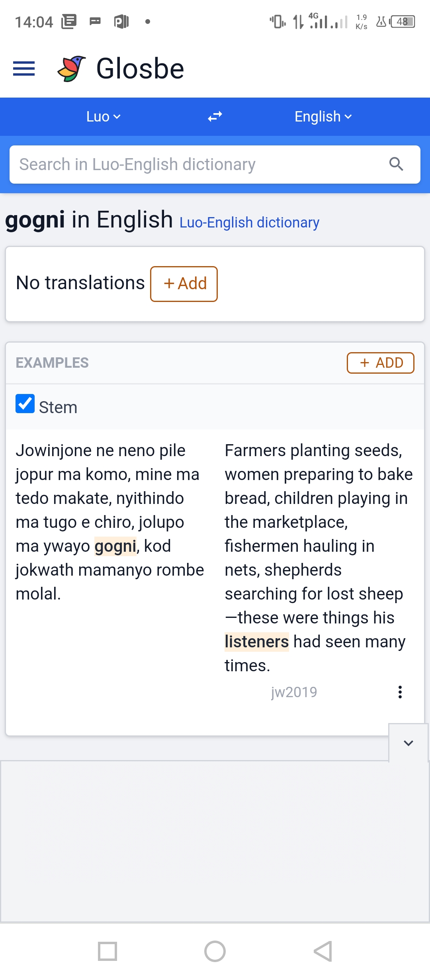Tap the Glosbe bird logo
Screen dimensions: 430x980
(72, 69)
